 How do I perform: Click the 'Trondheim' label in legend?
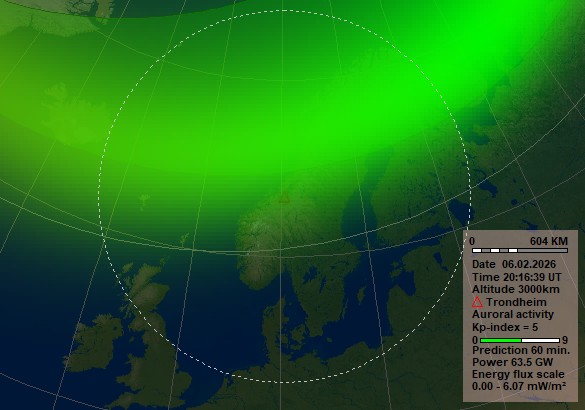516,302
